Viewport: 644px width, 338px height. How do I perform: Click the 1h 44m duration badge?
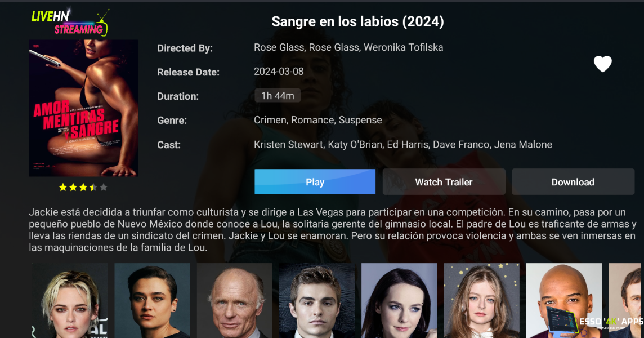[x=278, y=96]
